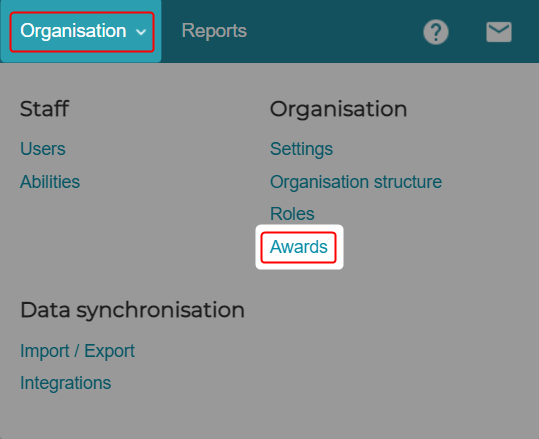Open the mail envelope icon

[x=499, y=32]
